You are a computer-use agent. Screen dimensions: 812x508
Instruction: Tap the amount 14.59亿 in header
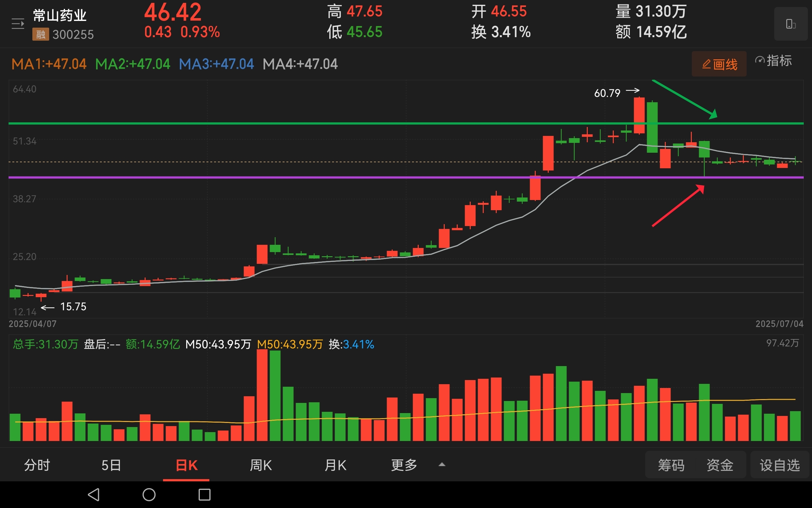click(661, 32)
